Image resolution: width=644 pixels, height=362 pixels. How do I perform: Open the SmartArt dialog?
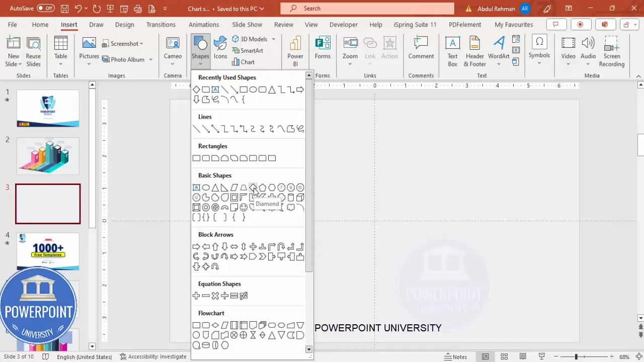247,50
